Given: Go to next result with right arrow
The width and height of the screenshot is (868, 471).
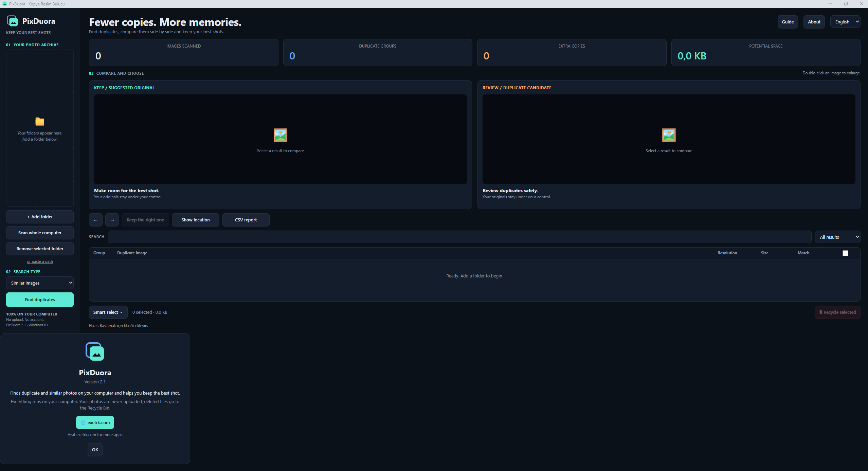Looking at the screenshot, I should coord(112,220).
